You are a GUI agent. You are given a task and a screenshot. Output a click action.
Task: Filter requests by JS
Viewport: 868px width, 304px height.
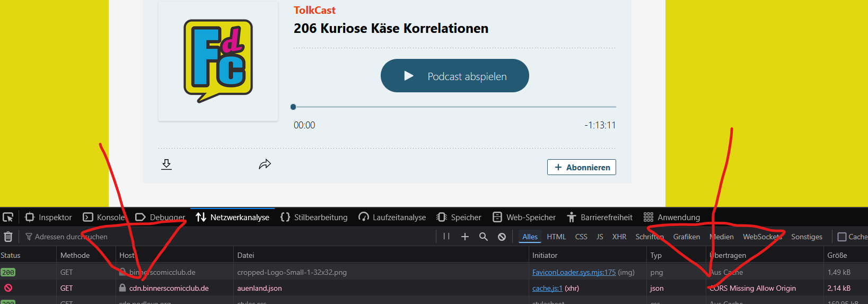pos(600,237)
